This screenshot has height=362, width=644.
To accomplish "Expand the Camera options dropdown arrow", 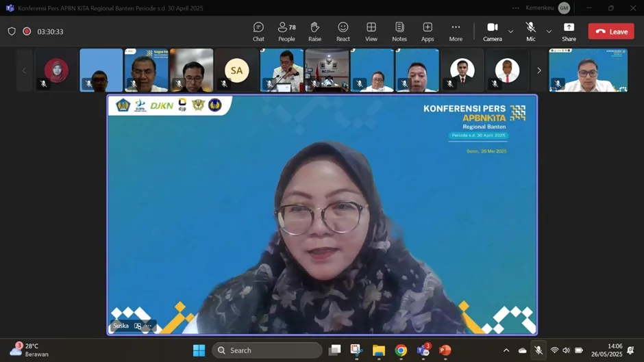I will tap(510, 31).
